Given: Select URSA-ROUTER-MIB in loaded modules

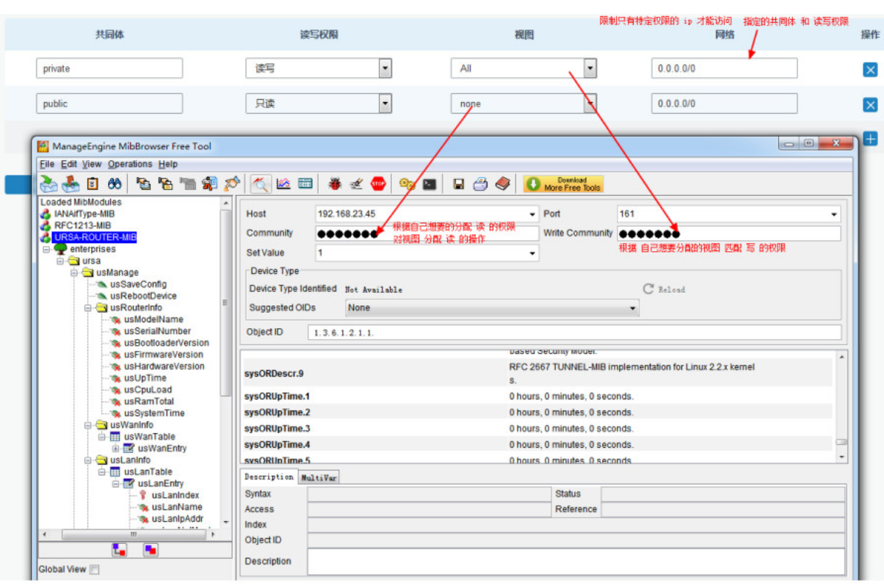Looking at the screenshot, I should point(95,237).
